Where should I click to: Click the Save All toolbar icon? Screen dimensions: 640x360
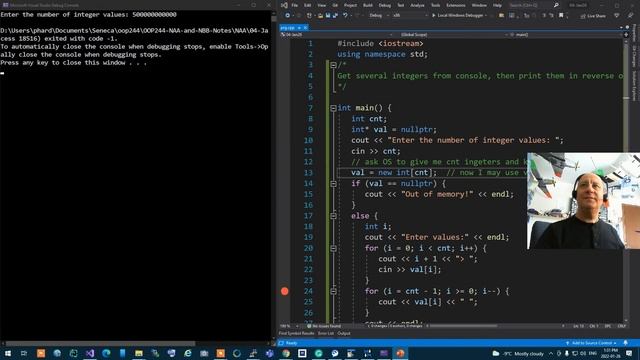pos(335,16)
